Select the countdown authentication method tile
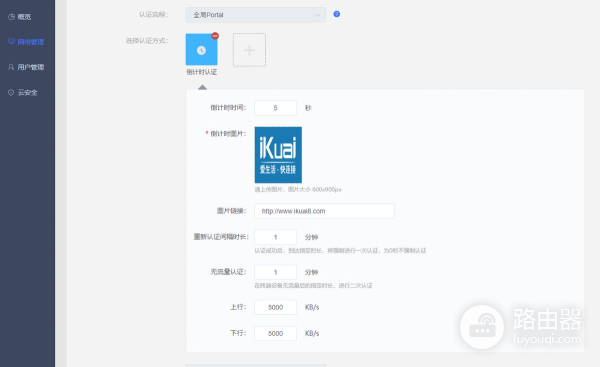600x367 pixels. click(x=202, y=50)
